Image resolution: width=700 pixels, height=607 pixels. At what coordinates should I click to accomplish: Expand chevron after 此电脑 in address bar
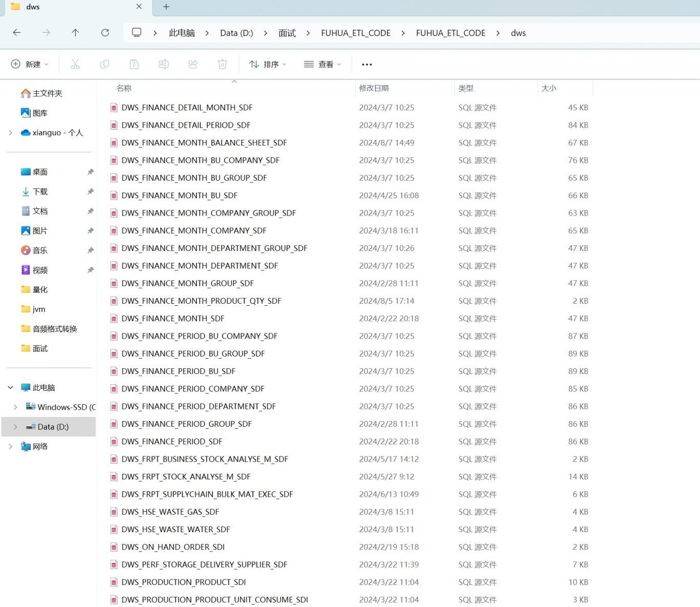(x=207, y=33)
